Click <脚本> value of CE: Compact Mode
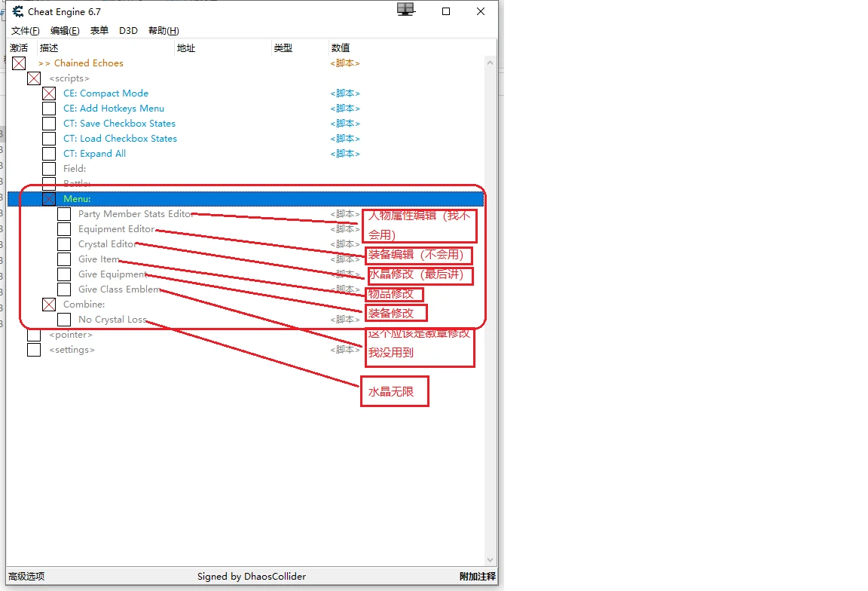Screen dimensions: 868x591 tap(345, 93)
